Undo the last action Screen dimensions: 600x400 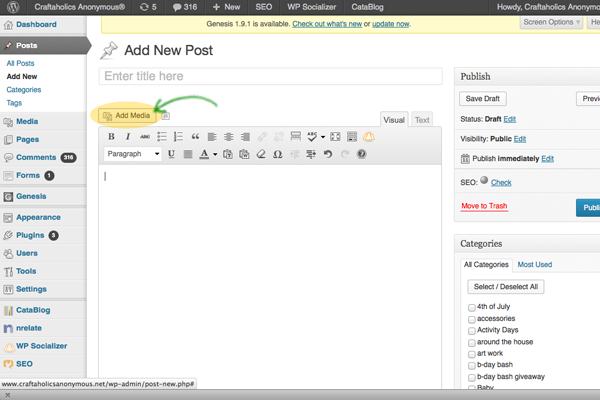(328, 154)
